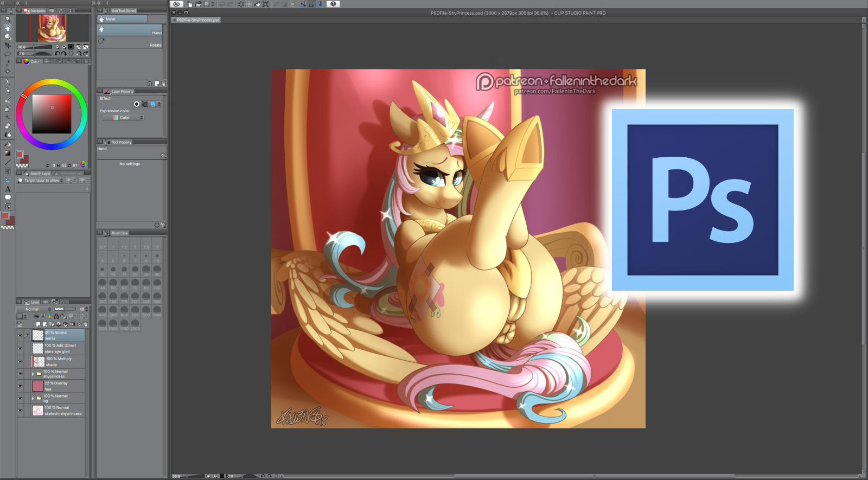
Task: Create a new document from command bar
Action: [190, 4]
